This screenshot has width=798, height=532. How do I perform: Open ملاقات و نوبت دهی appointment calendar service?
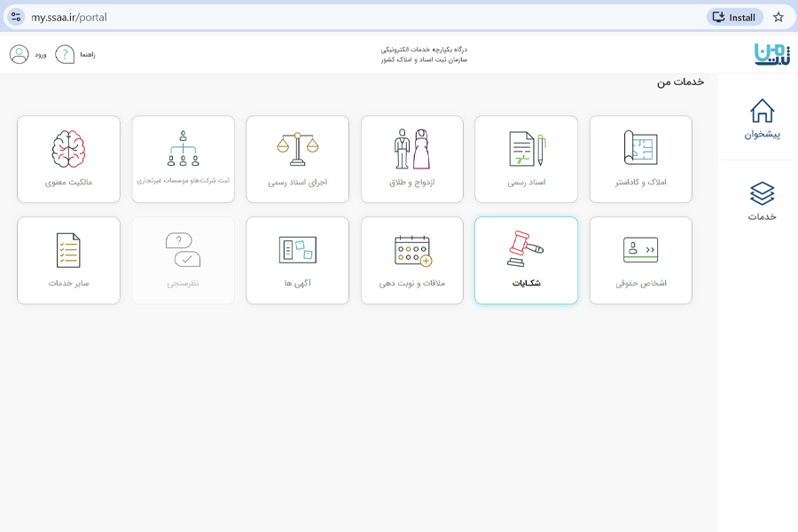click(411, 260)
